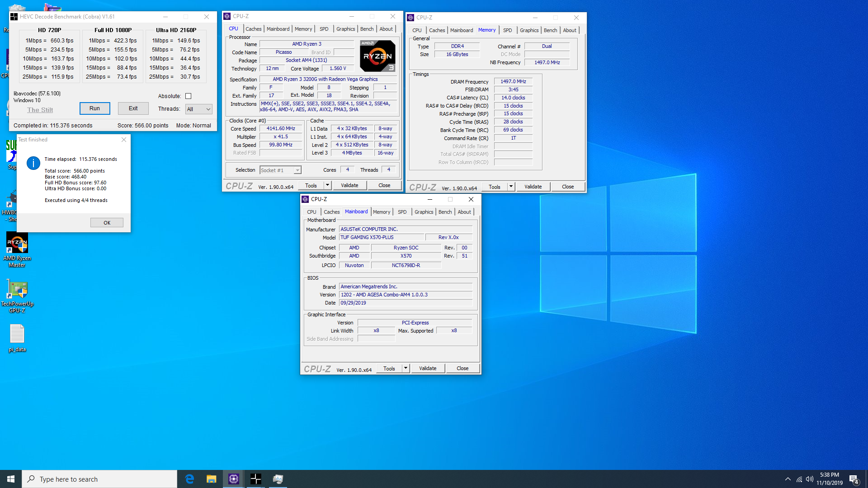Open volume control tray icon
This screenshot has height=488, width=868.
(810, 479)
